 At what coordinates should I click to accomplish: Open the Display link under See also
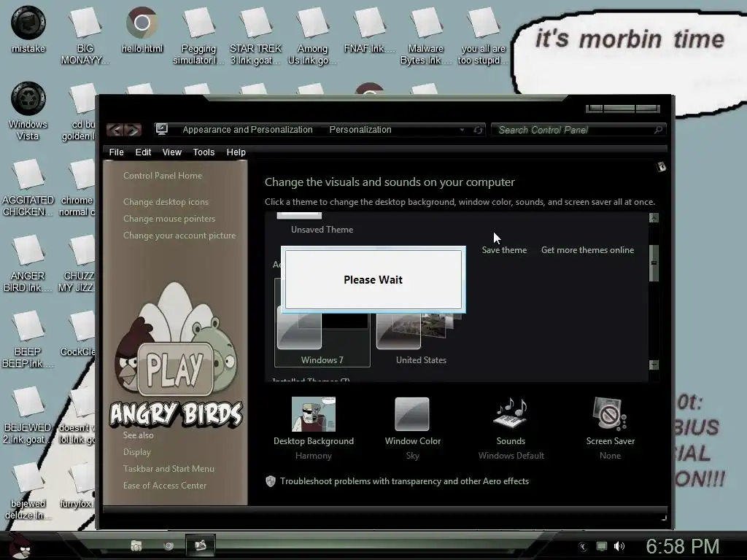point(136,452)
